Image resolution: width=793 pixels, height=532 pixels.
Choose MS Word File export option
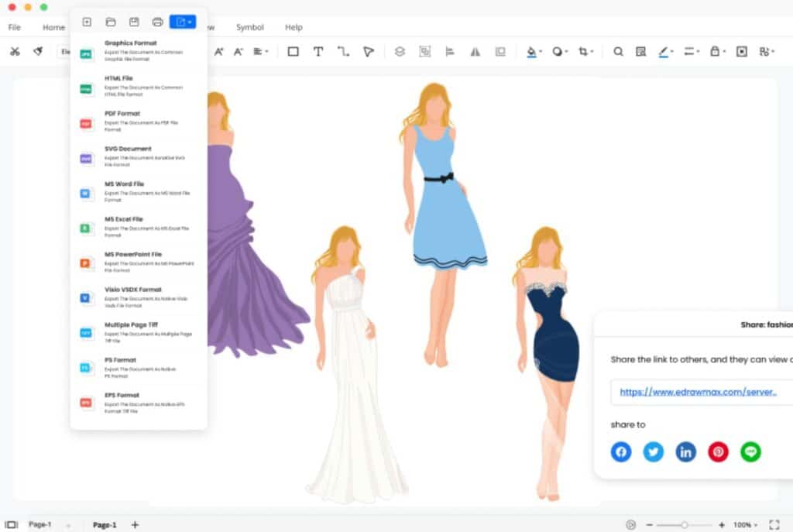[x=138, y=192]
